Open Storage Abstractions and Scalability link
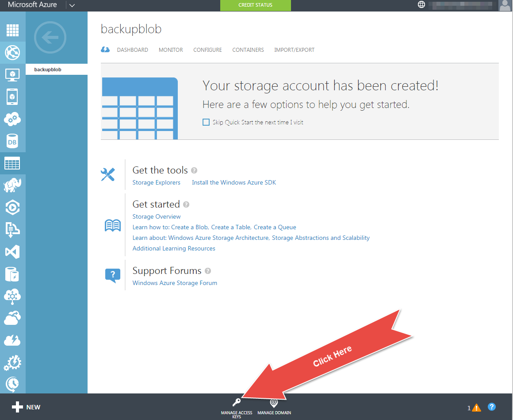This screenshot has height=420, width=513. (x=321, y=238)
